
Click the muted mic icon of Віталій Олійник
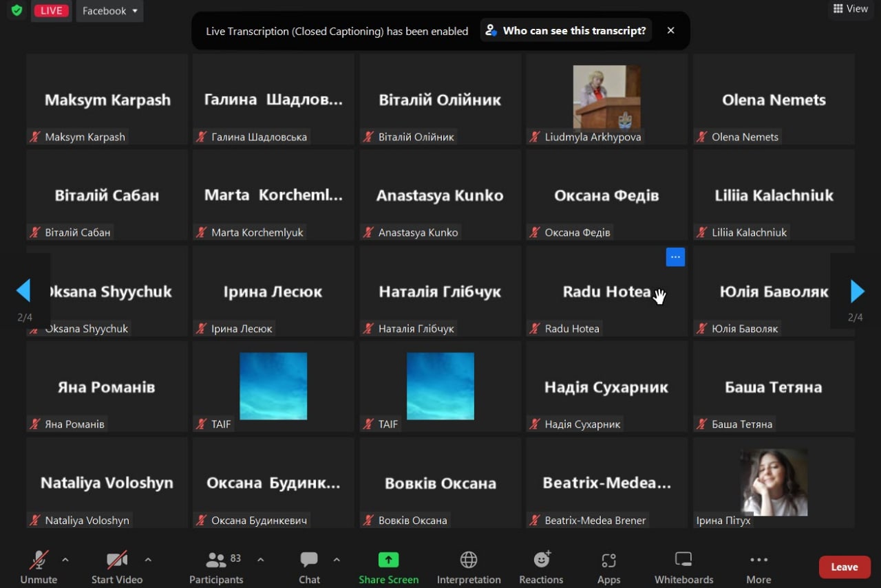coord(368,137)
